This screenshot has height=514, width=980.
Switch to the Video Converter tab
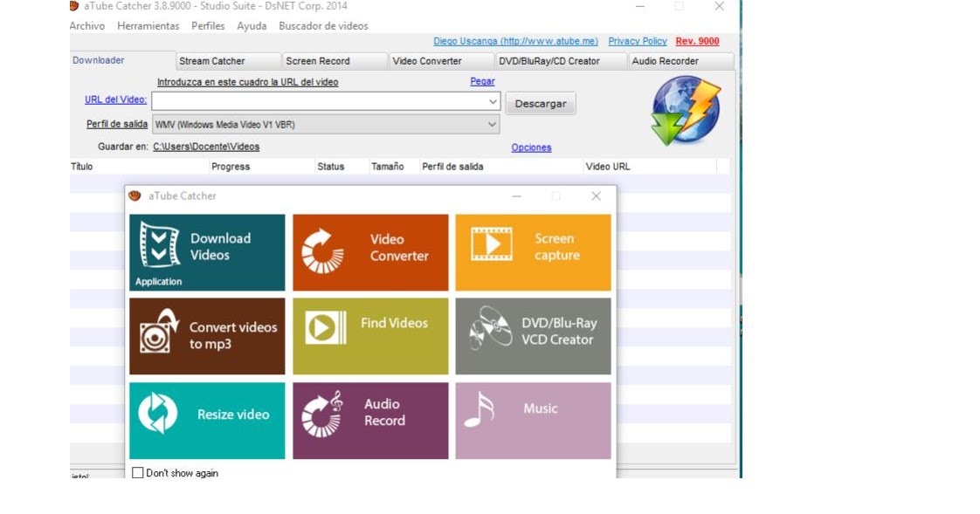point(441,61)
